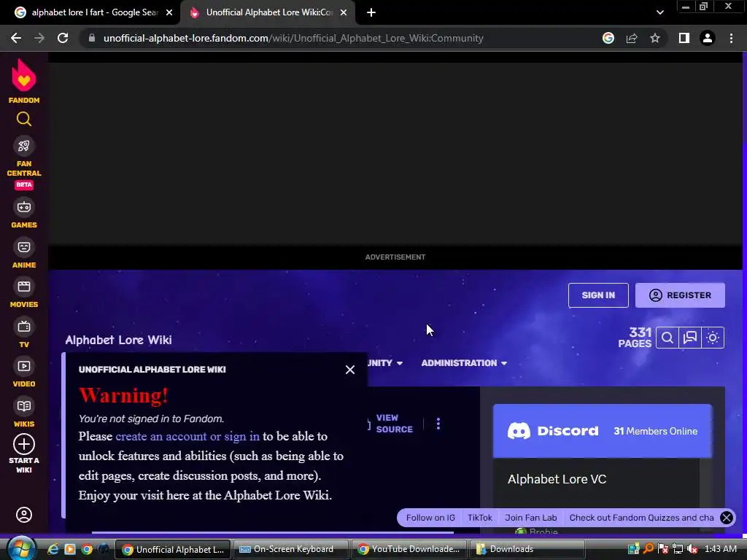Open Fandom sidebar search
The width and height of the screenshot is (747, 560).
[24, 119]
